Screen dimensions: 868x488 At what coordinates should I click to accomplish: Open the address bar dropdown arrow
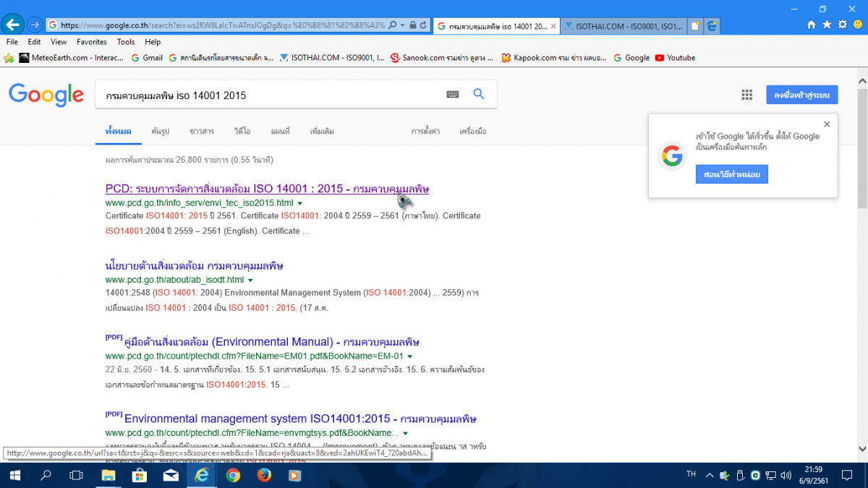pos(403,25)
